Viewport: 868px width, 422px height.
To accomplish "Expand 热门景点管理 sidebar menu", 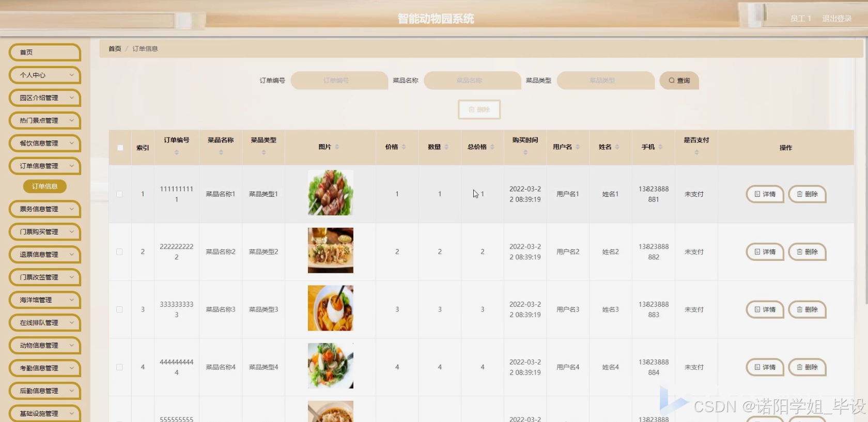I will click(45, 120).
